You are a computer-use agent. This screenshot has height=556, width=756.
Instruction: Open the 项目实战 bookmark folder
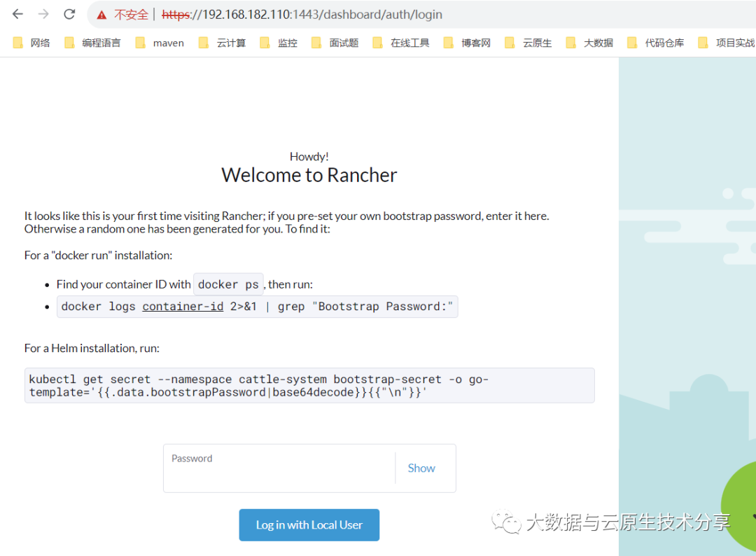727,43
